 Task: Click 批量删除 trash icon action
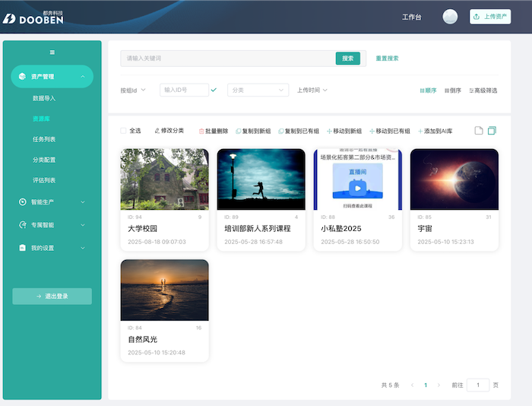coord(213,131)
